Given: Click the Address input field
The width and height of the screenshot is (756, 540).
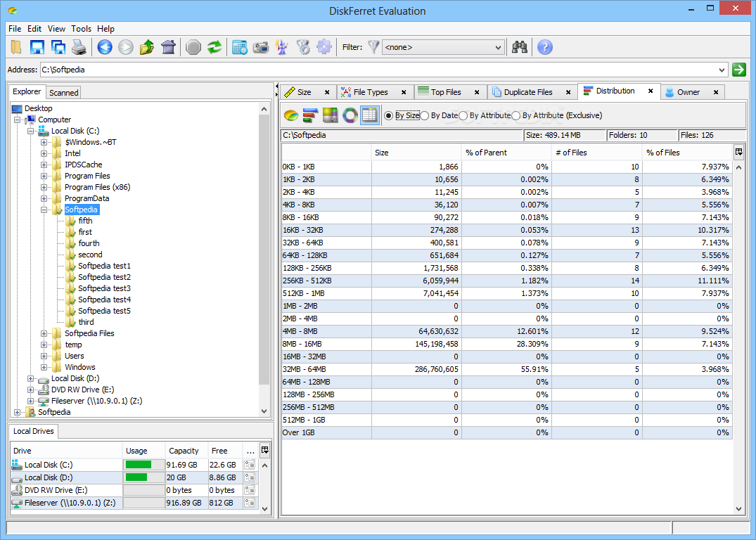Looking at the screenshot, I should coord(378,70).
